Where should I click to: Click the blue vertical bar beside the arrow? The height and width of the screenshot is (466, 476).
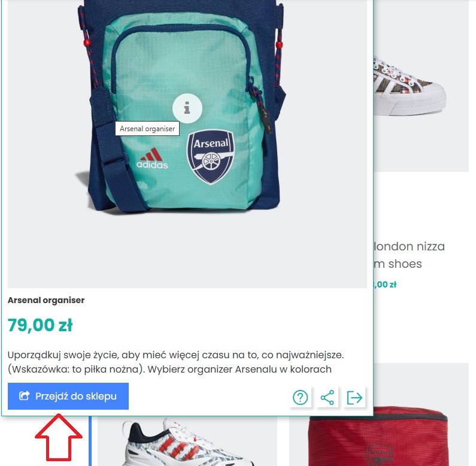point(90,441)
